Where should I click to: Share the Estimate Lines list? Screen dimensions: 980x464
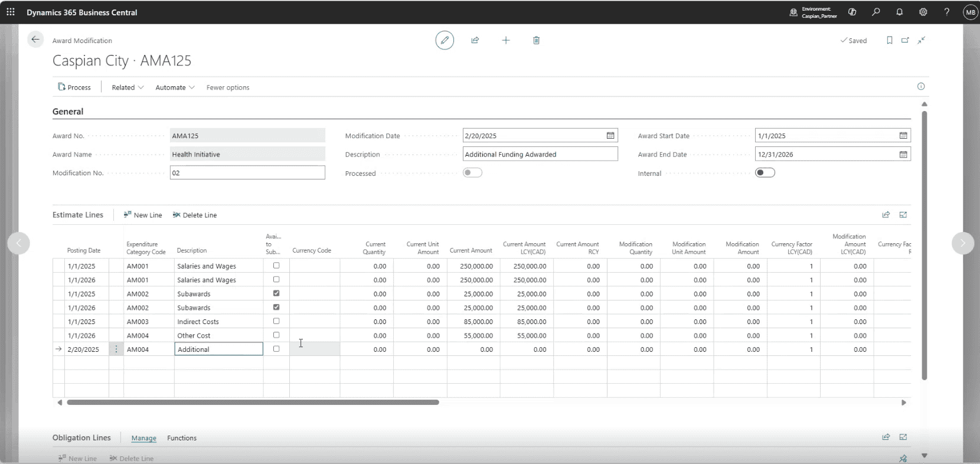point(886,215)
